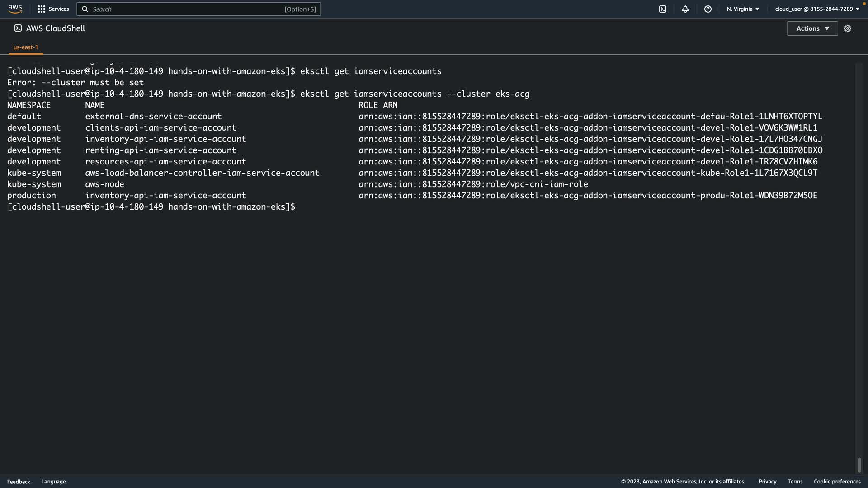Switch to the us-east-1 terminal tab
The height and width of the screenshot is (488, 868).
point(26,47)
